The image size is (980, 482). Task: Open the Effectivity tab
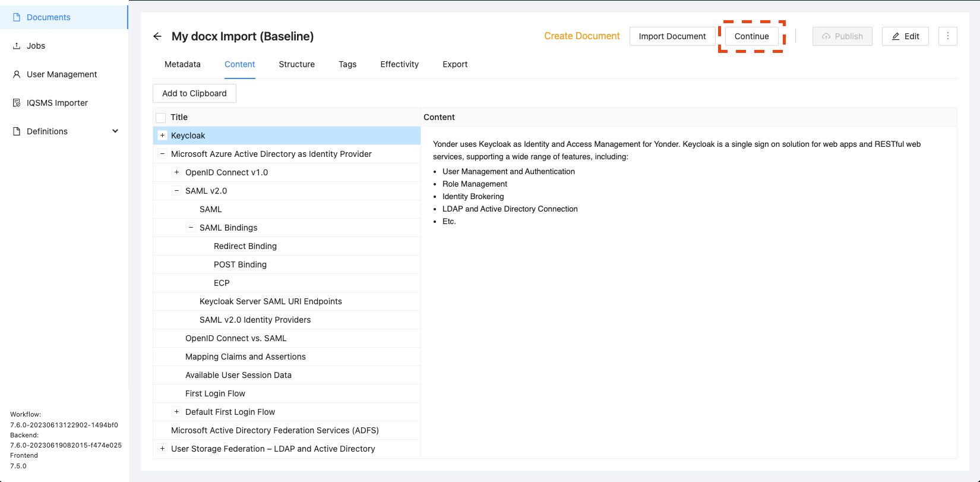tap(400, 64)
